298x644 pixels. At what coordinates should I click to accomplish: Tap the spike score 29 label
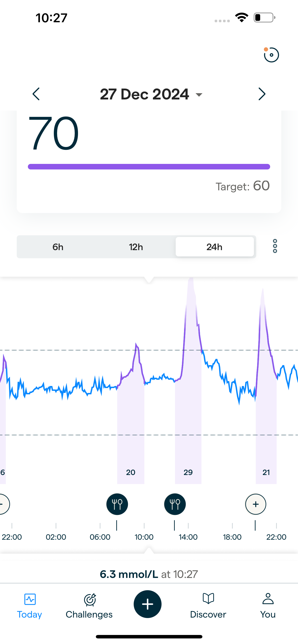point(188,472)
